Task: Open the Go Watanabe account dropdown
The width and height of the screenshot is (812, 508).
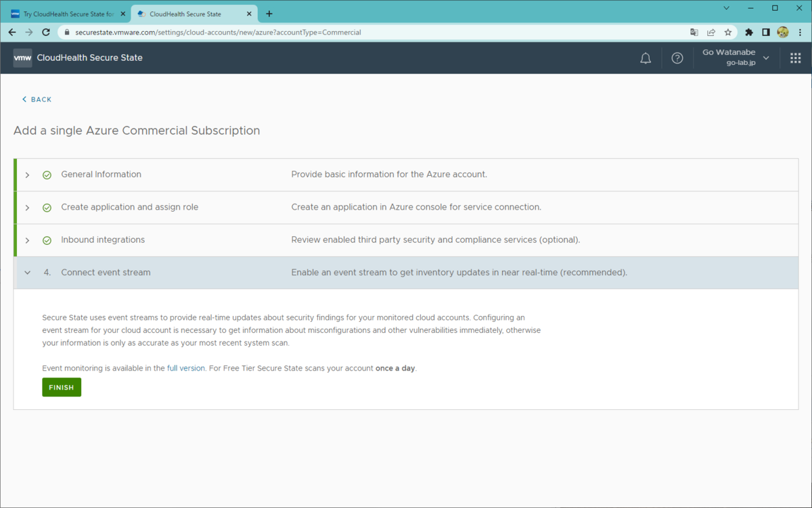Action: (736, 57)
